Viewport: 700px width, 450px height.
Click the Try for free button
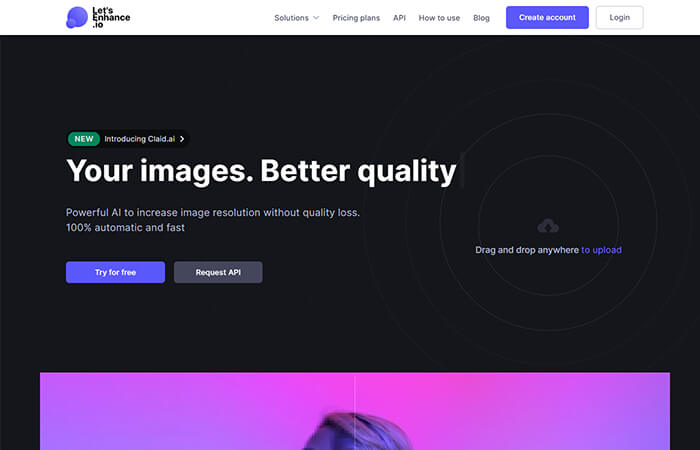pos(115,272)
